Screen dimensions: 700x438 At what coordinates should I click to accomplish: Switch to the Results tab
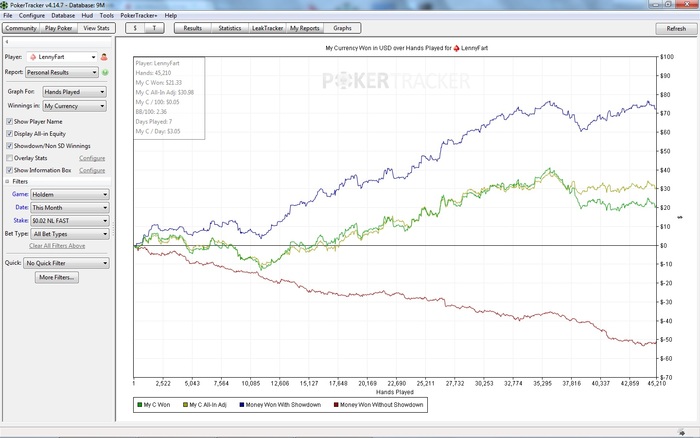tap(192, 28)
